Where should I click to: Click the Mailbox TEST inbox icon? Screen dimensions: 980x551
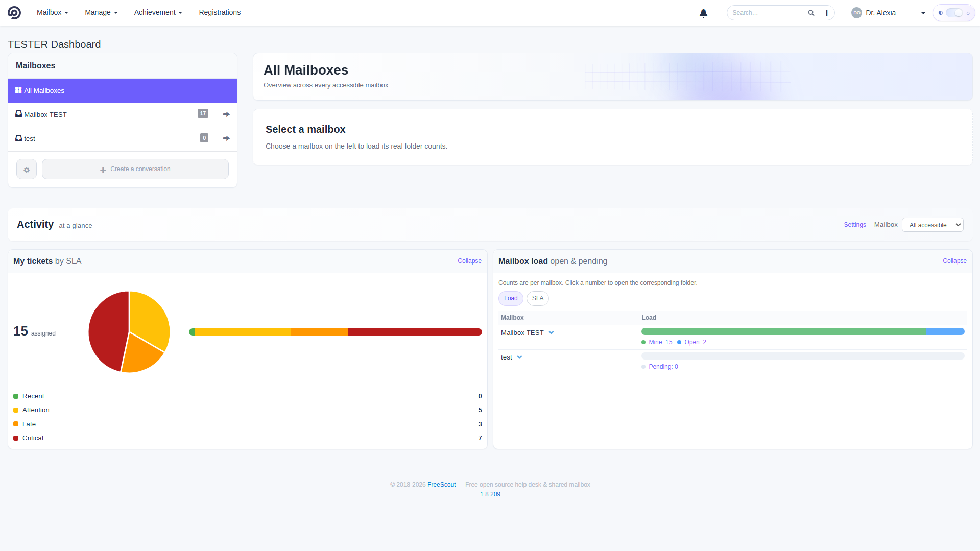point(18,114)
